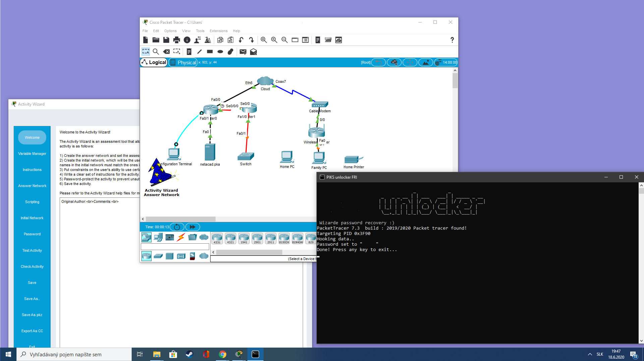Select End Devices category icon
Image resolution: width=644 pixels, height=361 pixels.
tap(158, 237)
